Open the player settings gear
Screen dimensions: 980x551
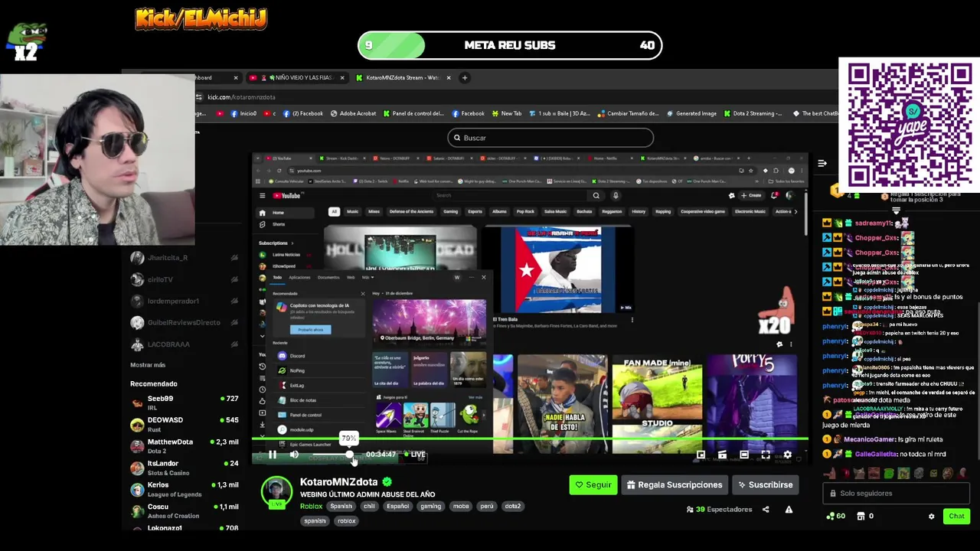coord(787,455)
